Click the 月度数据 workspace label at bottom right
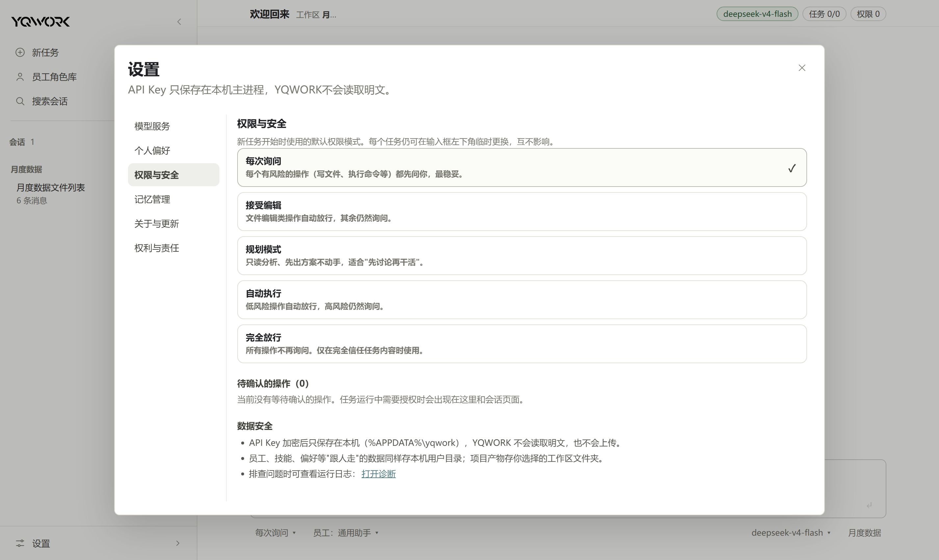939x560 pixels. [x=864, y=532]
